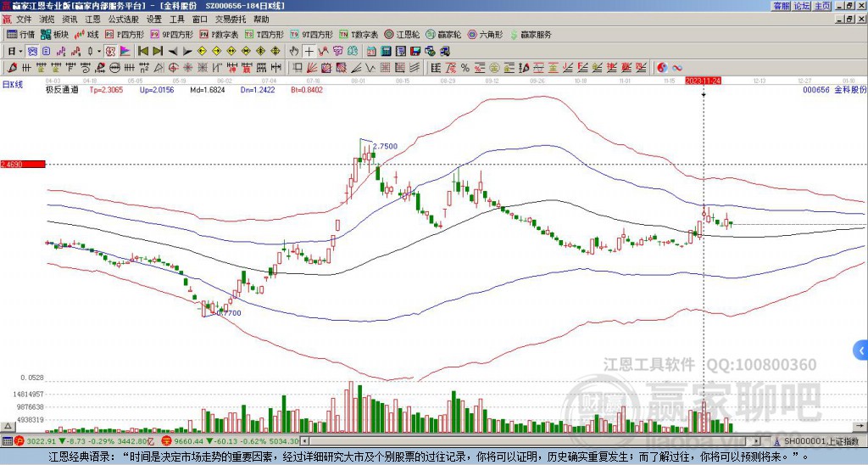Open the 赢家轮 winner wheel
The width and height of the screenshot is (868, 465).
pos(443,34)
